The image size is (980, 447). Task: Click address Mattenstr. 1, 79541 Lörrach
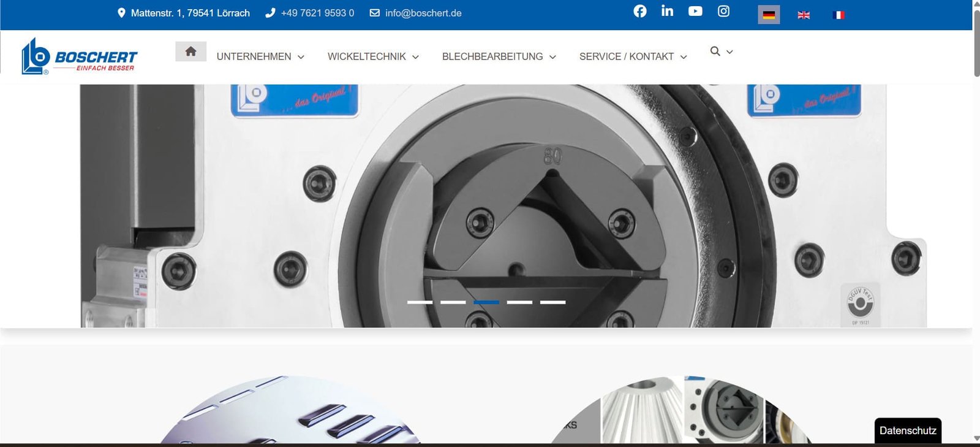[x=190, y=13]
